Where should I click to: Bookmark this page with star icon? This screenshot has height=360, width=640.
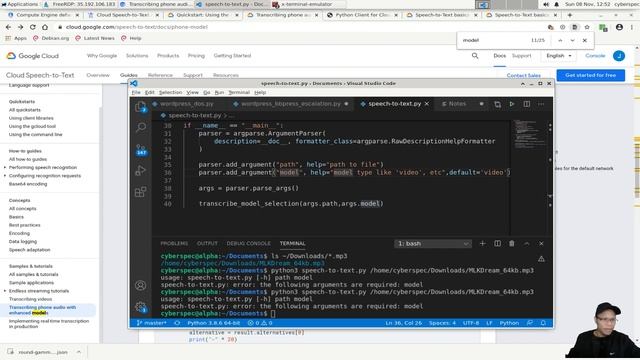[x=587, y=27]
